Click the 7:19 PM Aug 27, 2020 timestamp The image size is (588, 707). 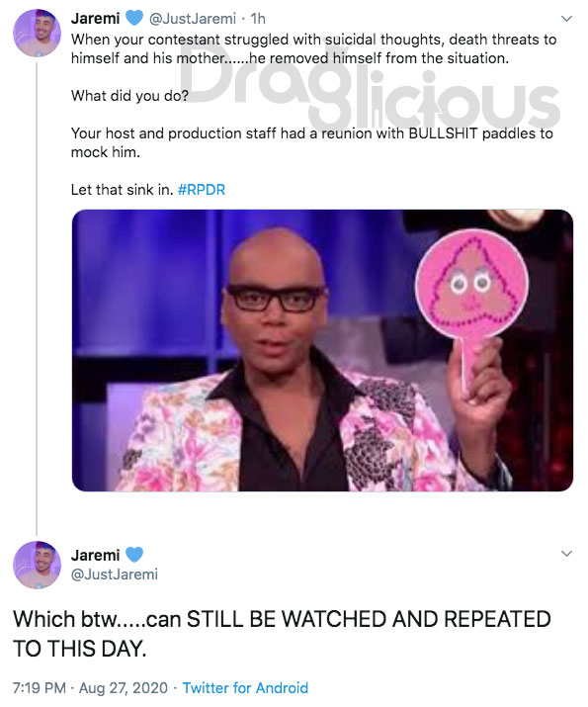pos(90,688)
